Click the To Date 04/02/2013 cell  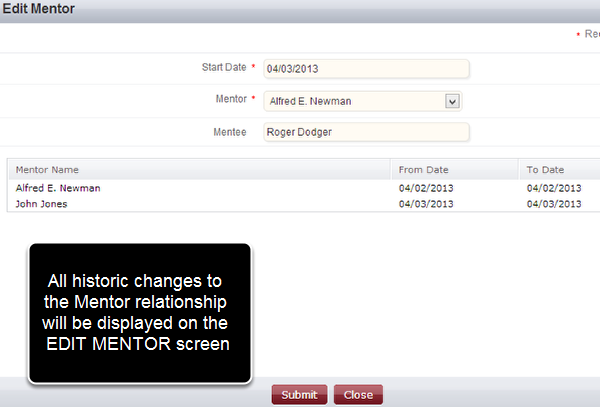pyautogui.click(x=554, y=188)
